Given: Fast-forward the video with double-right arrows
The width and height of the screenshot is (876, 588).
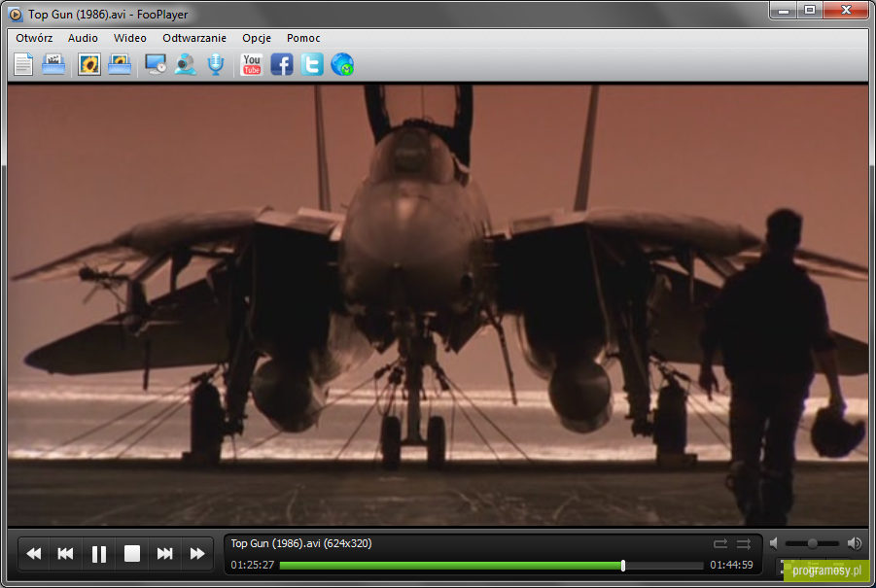Looking at the screenshot, I should click(x=197, y=553).
